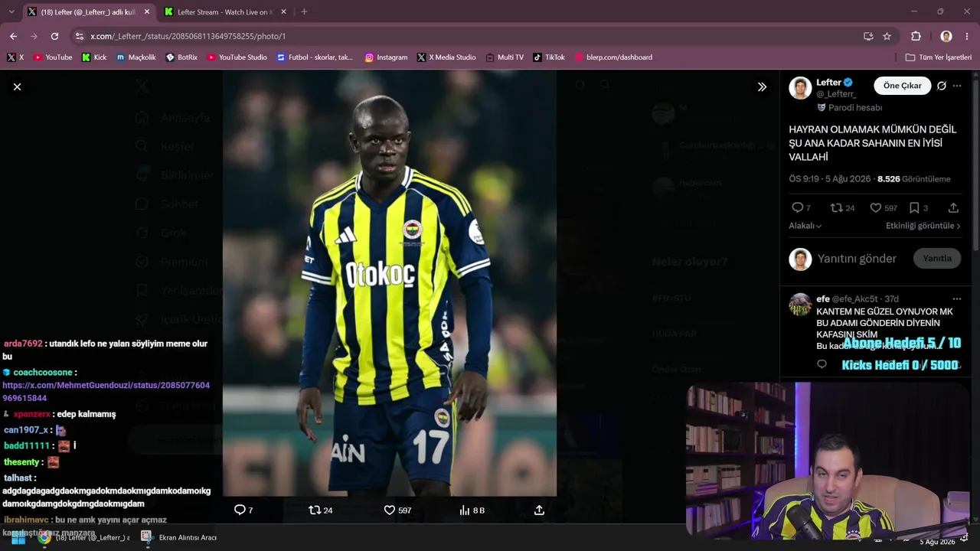The height and width of the screenshot is (551, 980).
Task: Open the 8.526 Görüntüleme view count
Action: pyautogui.click(x=914, y=179)
